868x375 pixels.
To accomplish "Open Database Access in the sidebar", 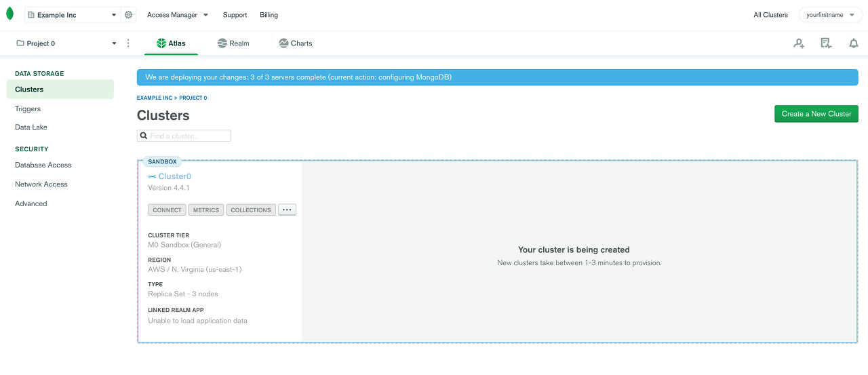I will (43, 165).
